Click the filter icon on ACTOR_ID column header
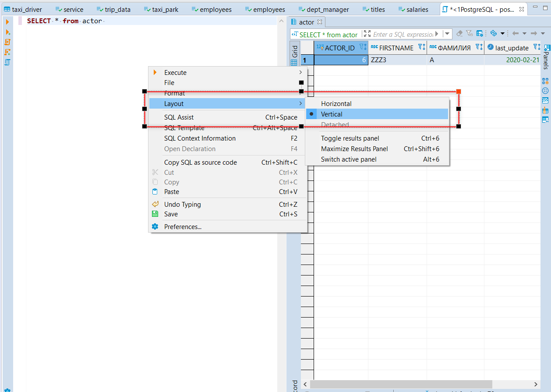The image size is (551, 392). (x=361, y=47)
